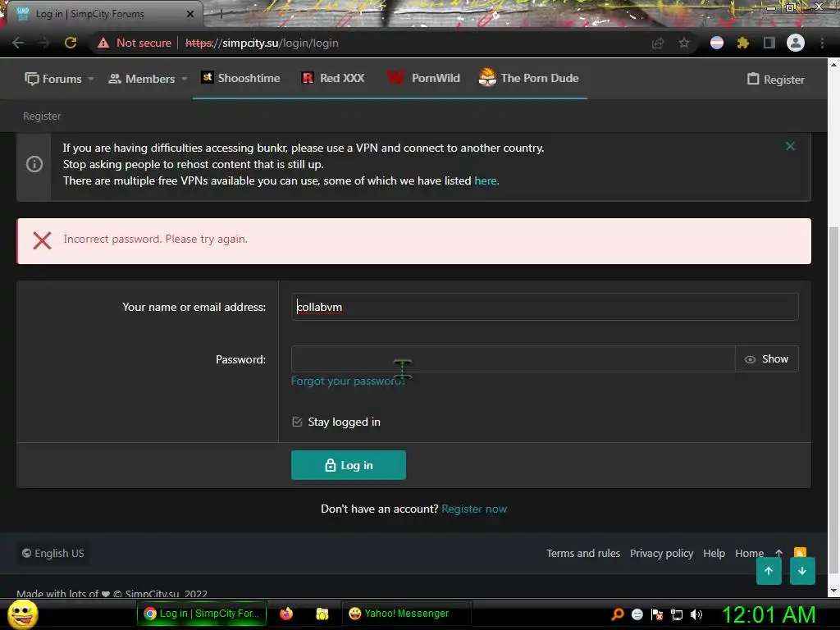Image resolution: width=840 pixels, height=630 pixels.
Task: Open the Red XXX nav link
Action: (333, 78)
